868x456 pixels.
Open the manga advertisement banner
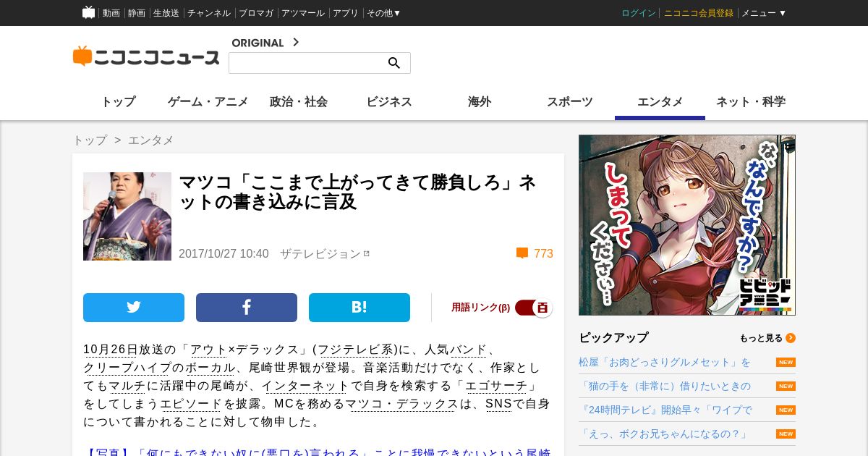coord(687,225)
